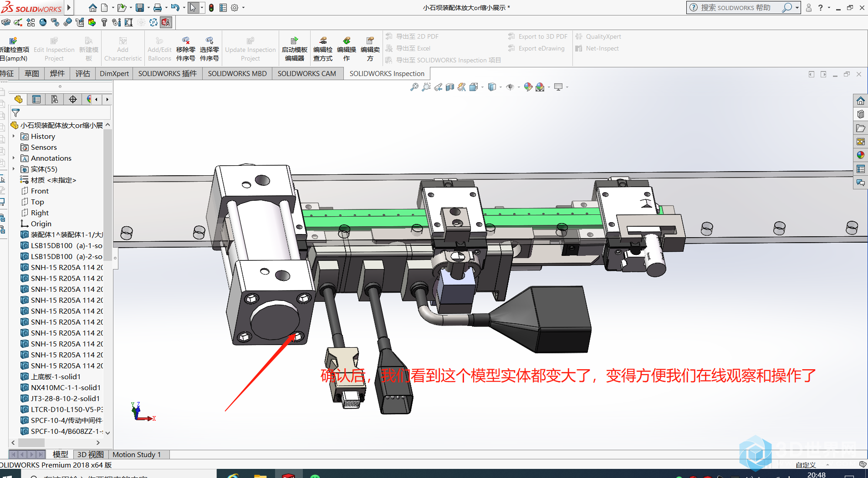Switch to the SOLIDWORKS CAM tab

tap(307, 73)
